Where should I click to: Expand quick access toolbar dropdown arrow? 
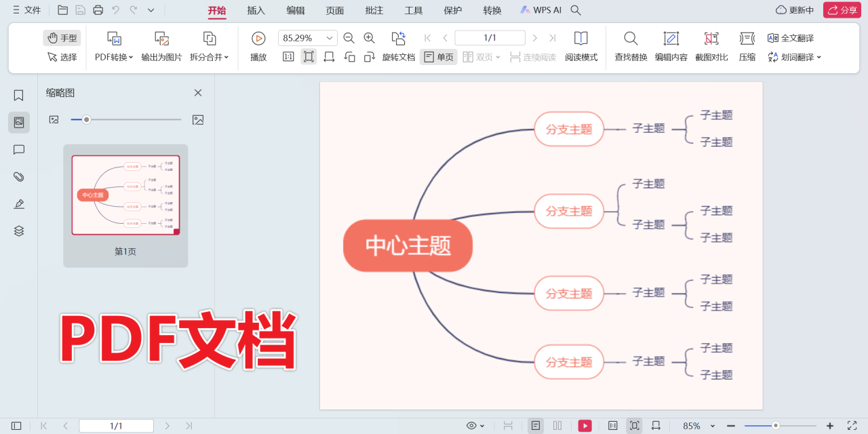pos(151,10)
